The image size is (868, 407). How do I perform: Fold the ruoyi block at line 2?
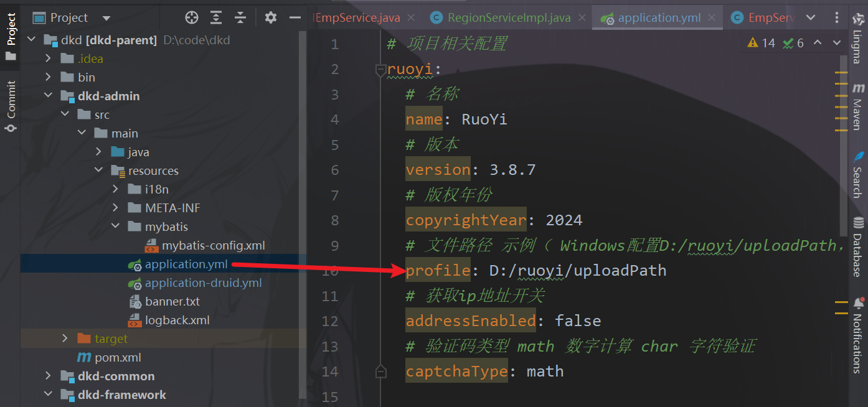[380, 71]
